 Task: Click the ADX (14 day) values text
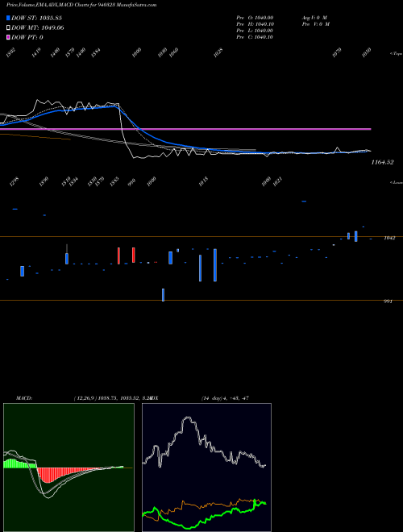[225, 397]
